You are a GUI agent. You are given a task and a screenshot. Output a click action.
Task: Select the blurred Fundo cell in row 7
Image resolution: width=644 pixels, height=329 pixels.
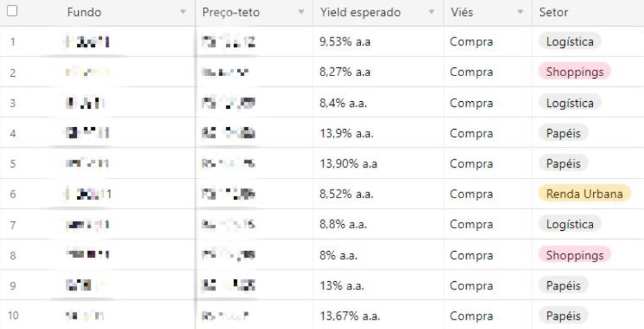pos(87,224)
